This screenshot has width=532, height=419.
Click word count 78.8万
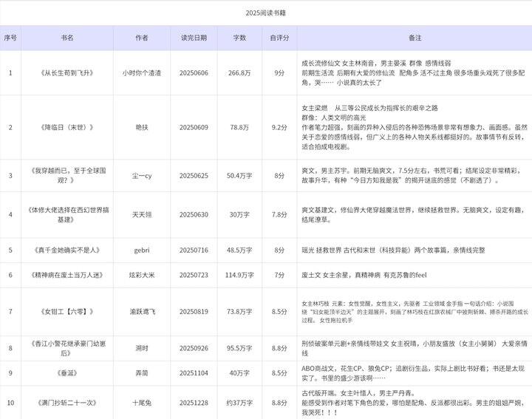tap(239, 128)
